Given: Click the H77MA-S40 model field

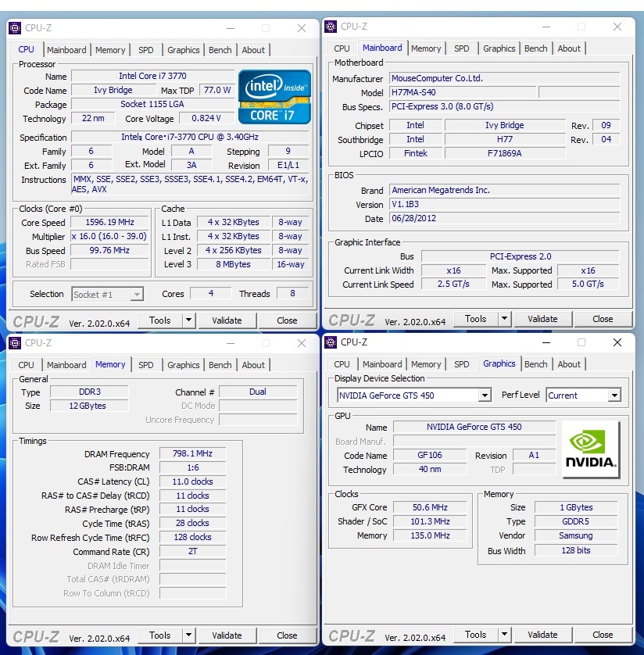Looking at the screenshot, I should tap(463, 92).
